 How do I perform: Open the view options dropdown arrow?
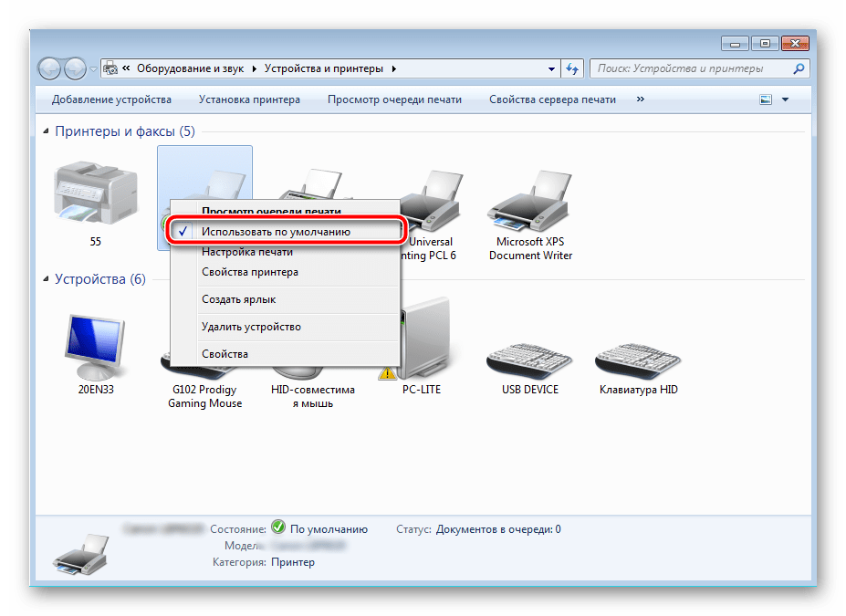[785, 99]
